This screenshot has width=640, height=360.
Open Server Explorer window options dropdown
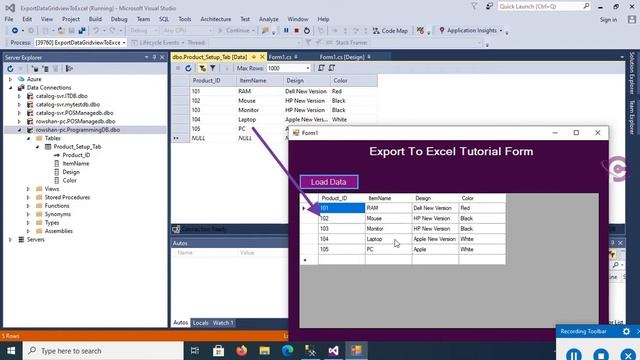[x=147, y=57]
